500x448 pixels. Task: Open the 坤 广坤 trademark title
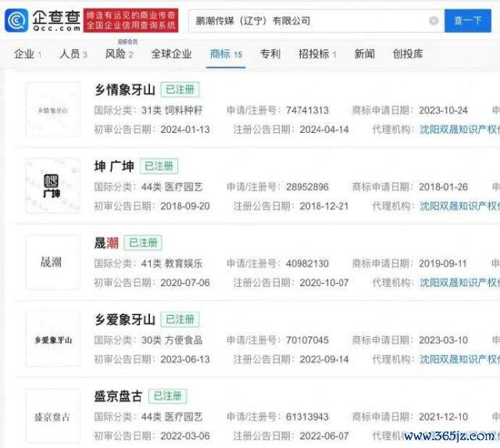click(x=114, y=167)
